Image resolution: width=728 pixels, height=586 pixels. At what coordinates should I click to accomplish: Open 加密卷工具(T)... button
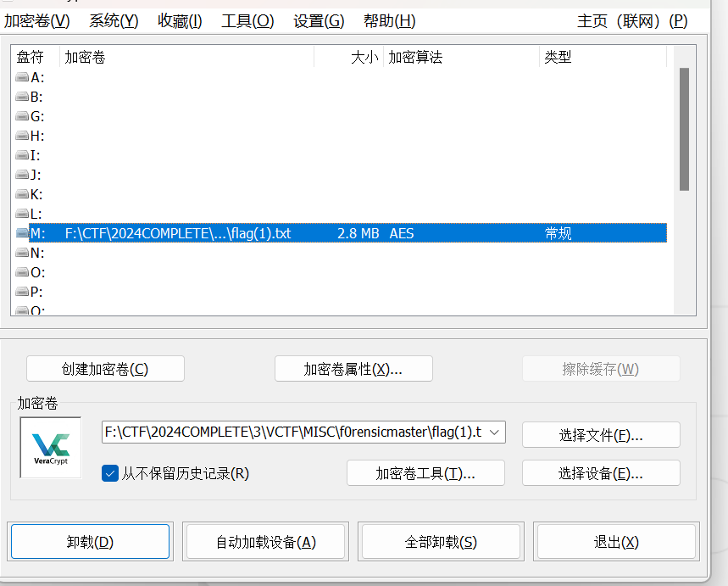[425, 473]
